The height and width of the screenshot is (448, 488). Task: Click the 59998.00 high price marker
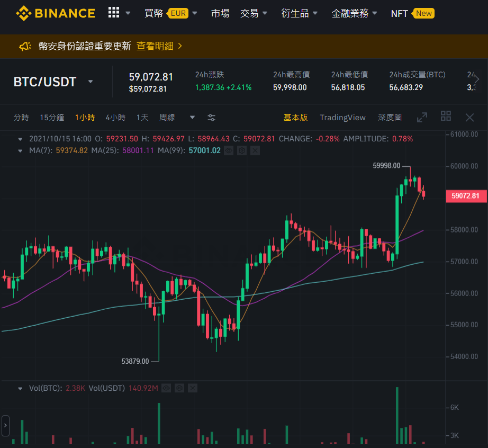tap(386, 166)
